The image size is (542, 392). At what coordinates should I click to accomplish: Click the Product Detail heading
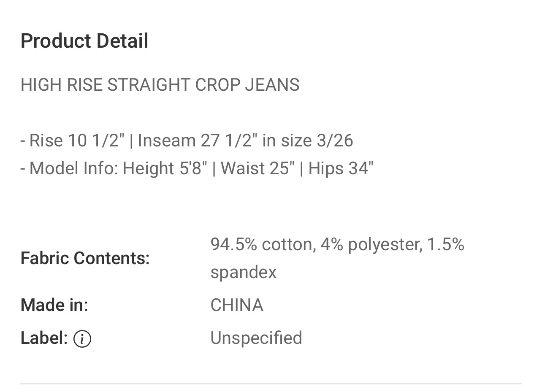point(84,41)
